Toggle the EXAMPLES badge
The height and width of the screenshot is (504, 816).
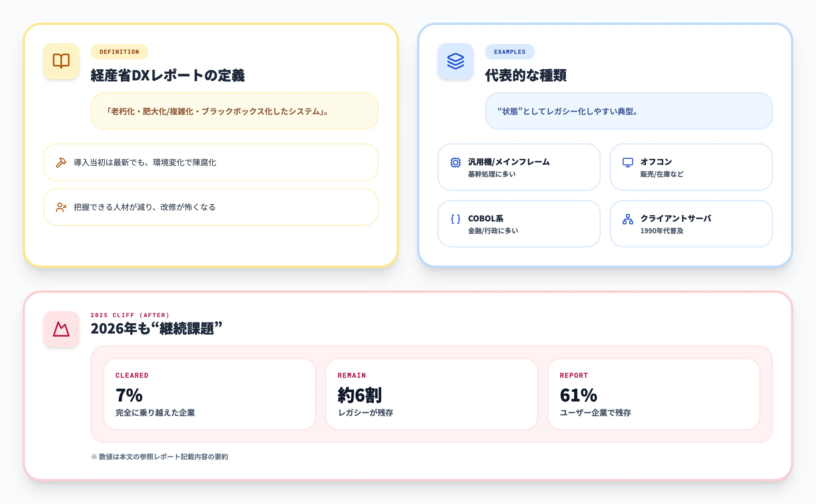(x=510, y=52)
